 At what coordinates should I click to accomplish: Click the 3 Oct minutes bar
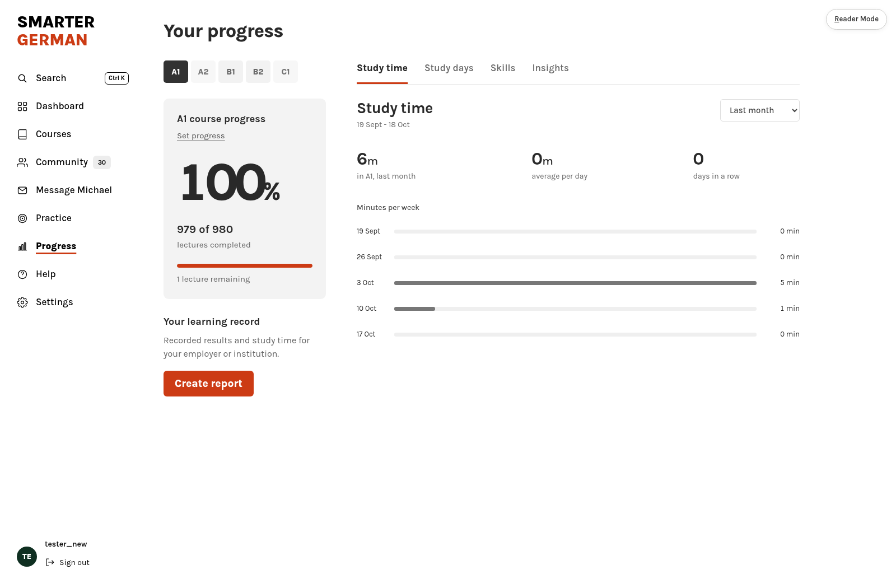click(x=575, y=283)
